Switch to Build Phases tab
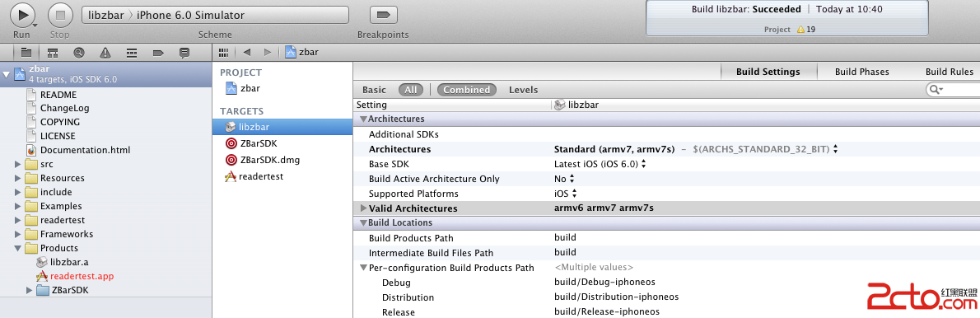This screenshot has height=318, width=980. pos(862,72)
